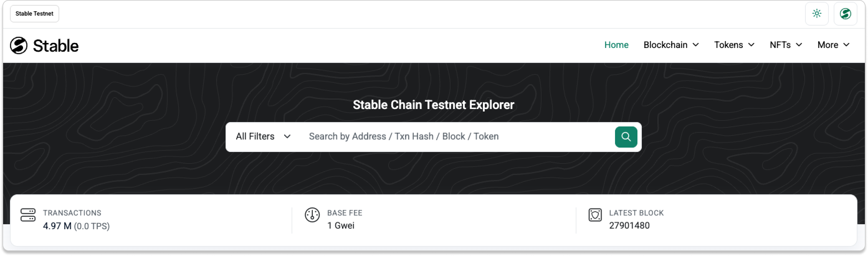The height and width of the screenshot is (256, 868).
Task: Open the NFTs menu
Action: pos(786,45)
